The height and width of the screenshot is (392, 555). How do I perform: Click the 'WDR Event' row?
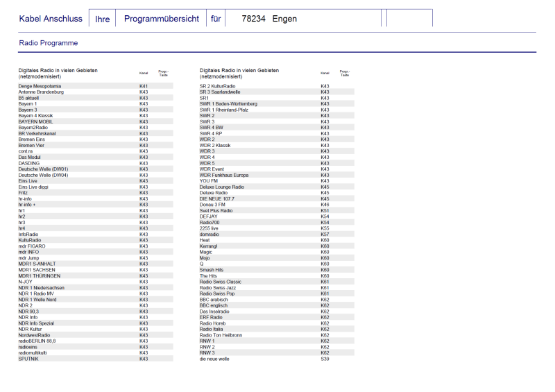[277, 169]
